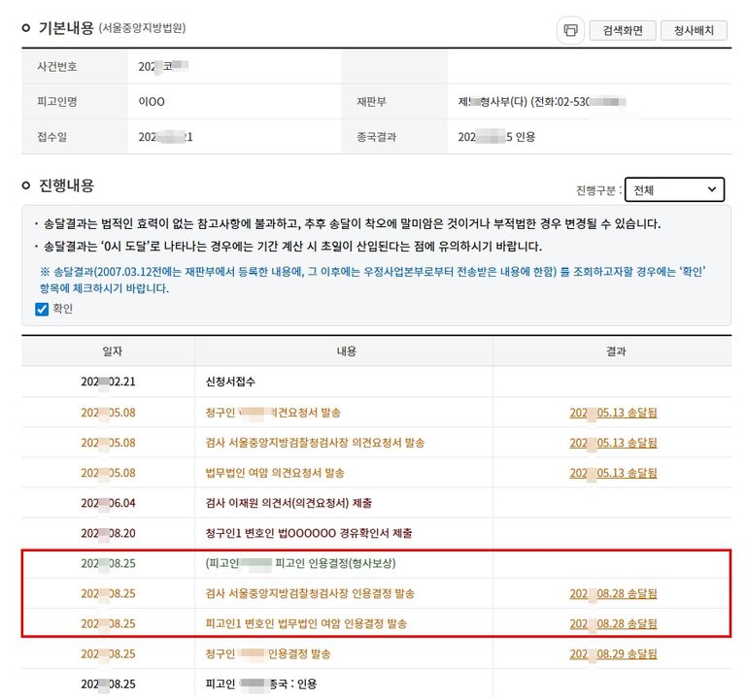
Task: Open 05.13 송달됨 result for 청구인 의견요청서 row
Action: (x=613, y=413)
